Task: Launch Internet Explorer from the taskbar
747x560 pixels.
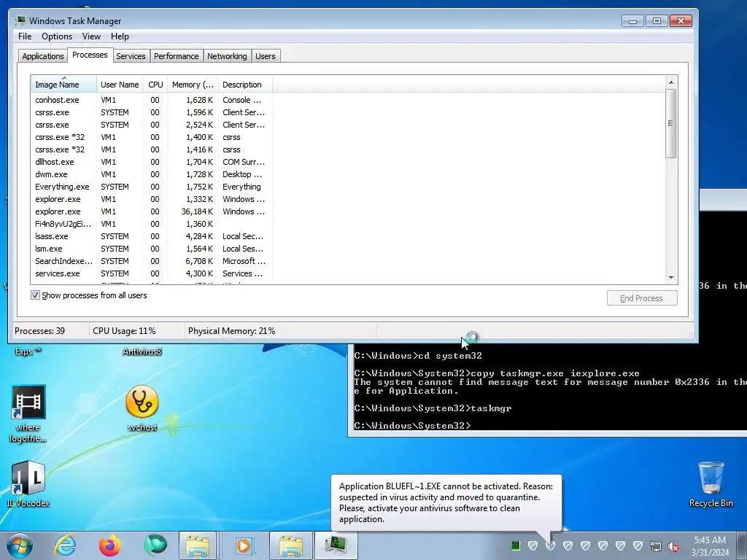Action: click(65, 545)
